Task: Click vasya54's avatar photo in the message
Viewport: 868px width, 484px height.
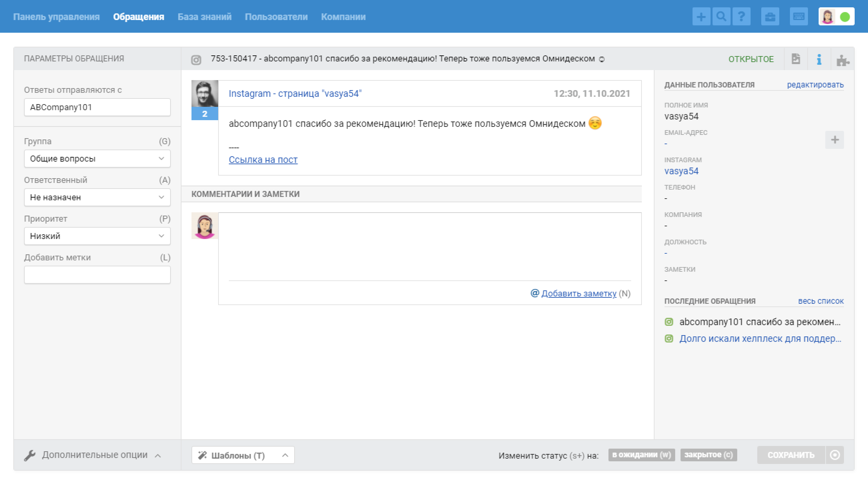Action: click(204, 93)
